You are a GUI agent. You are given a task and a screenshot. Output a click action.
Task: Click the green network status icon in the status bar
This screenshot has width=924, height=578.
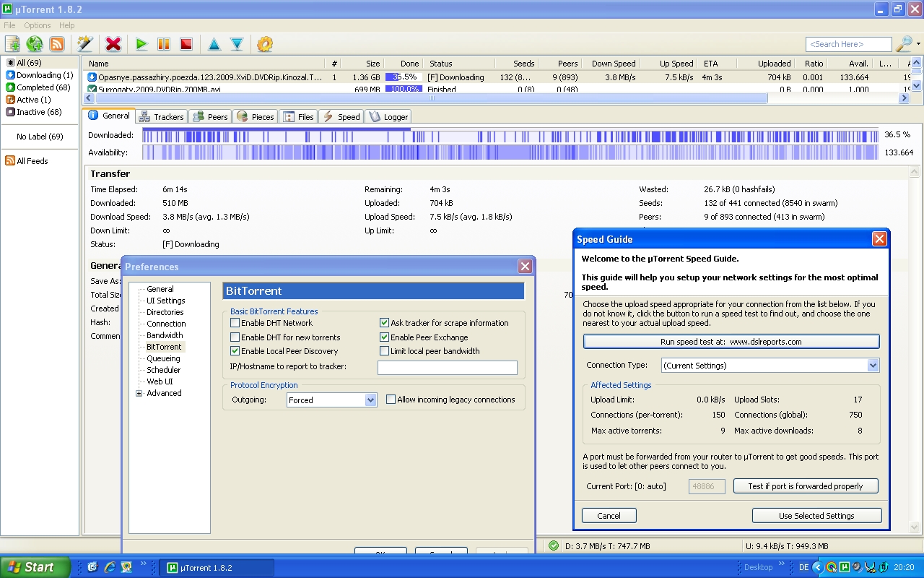[x=554, y=546]
